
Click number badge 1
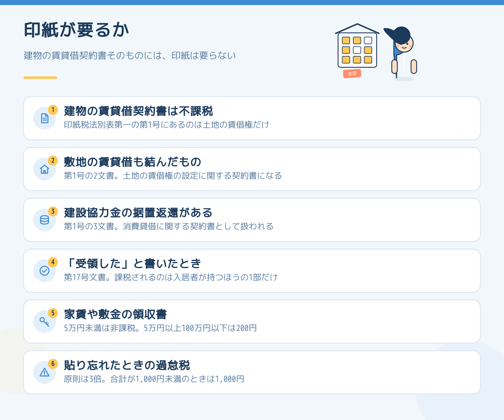point(53,110)
